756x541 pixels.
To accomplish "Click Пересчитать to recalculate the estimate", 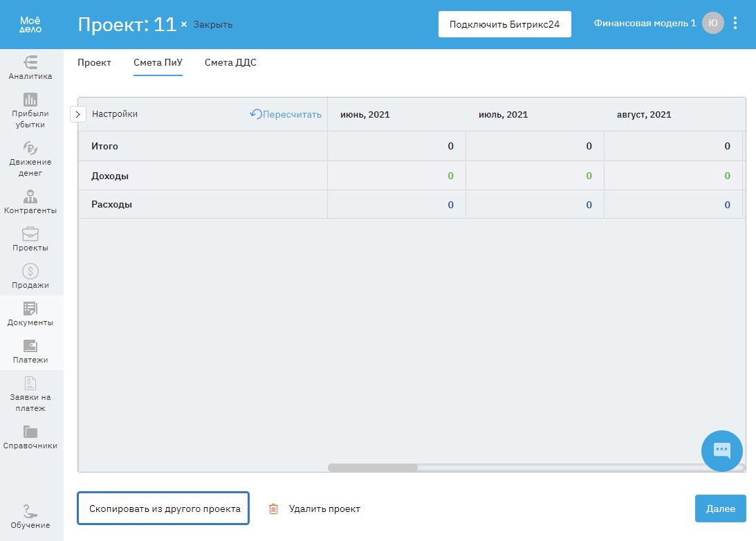I will [286, 114].
